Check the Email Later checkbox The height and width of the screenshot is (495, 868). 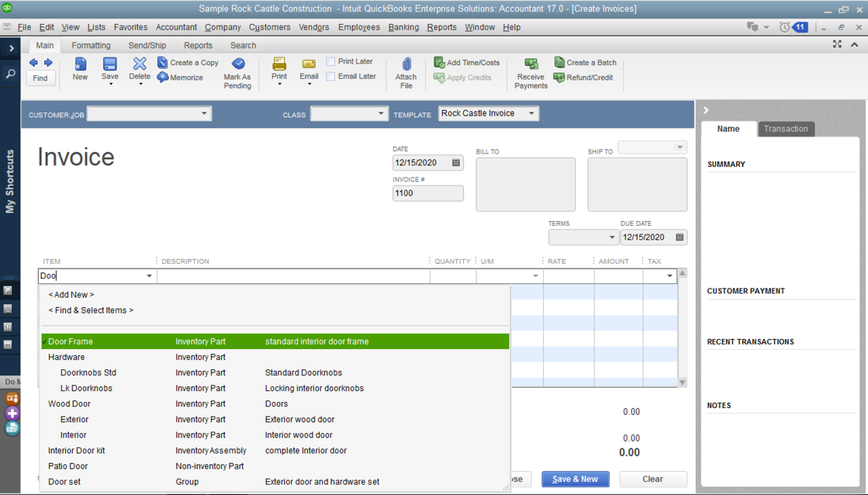(x=330, y=76)
